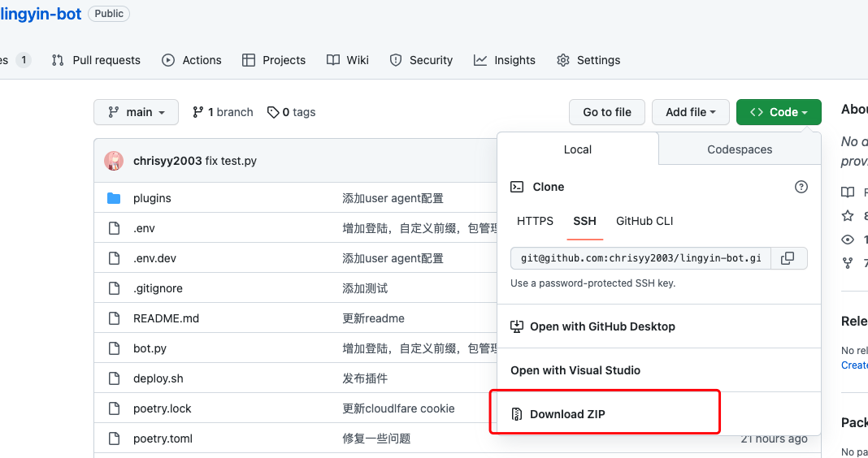Open the plugins folder
The image size is (868, 458).
coord(152,198)
